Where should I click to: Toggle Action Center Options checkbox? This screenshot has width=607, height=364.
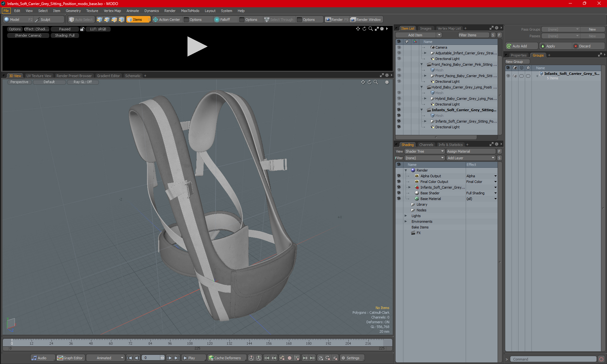(x=187, y=20)
